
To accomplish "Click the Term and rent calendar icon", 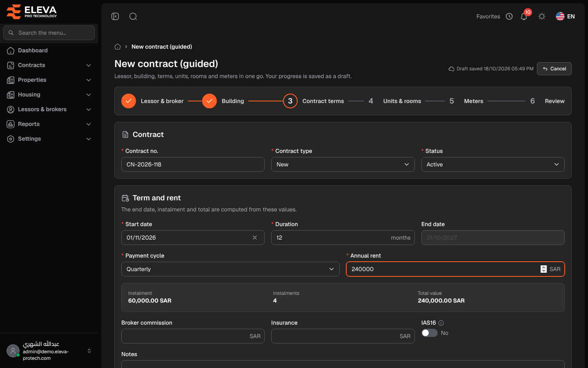I will (x=125, y=198).
